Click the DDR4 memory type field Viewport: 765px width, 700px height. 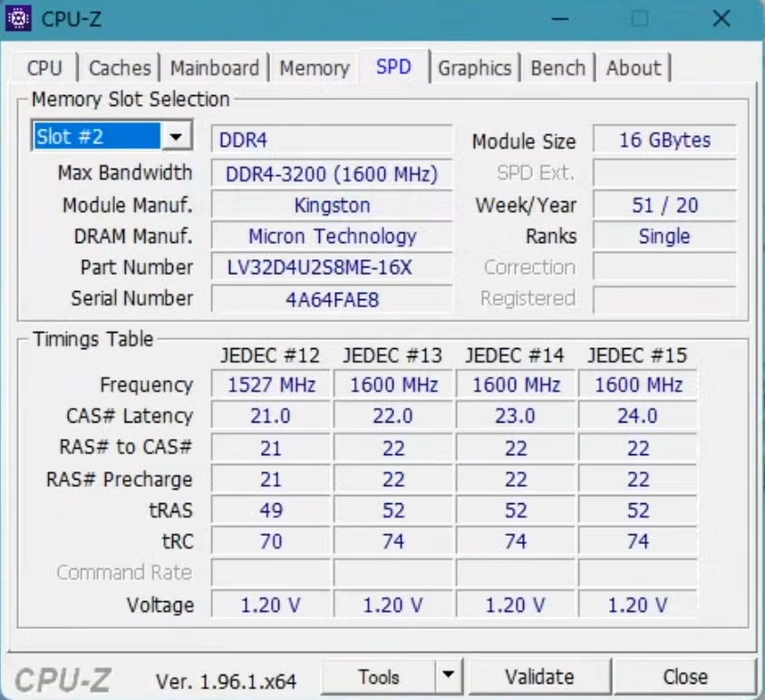332,141
